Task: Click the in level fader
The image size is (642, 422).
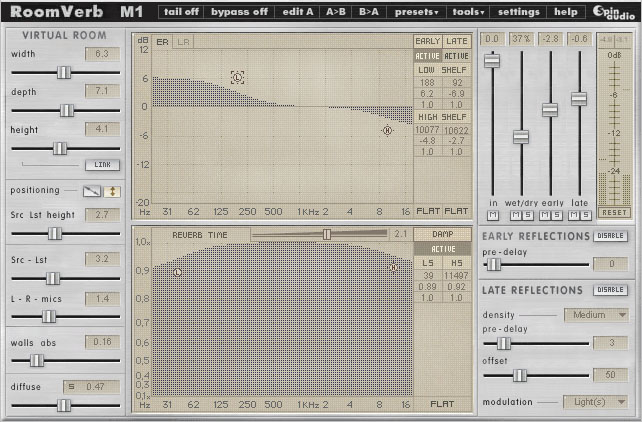Action: point(492,61)
